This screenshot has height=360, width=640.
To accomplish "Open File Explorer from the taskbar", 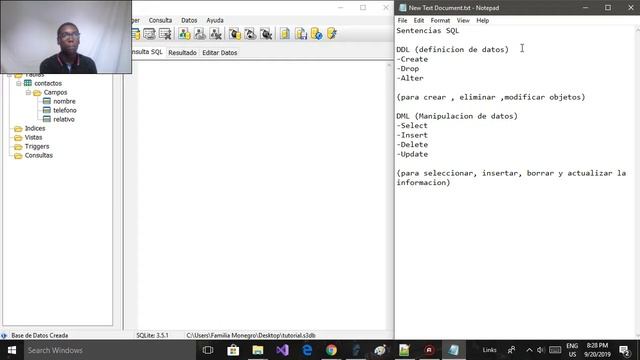I will click(258, 350).
